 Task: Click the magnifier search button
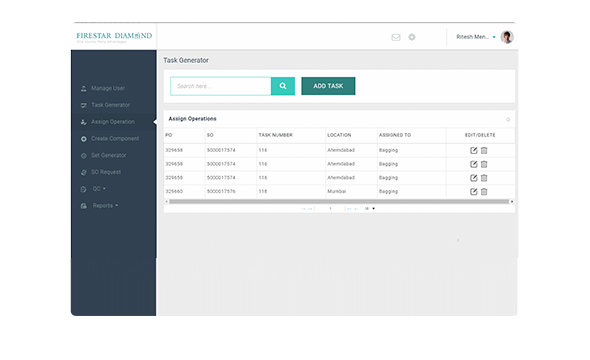(x=283, y=86)
